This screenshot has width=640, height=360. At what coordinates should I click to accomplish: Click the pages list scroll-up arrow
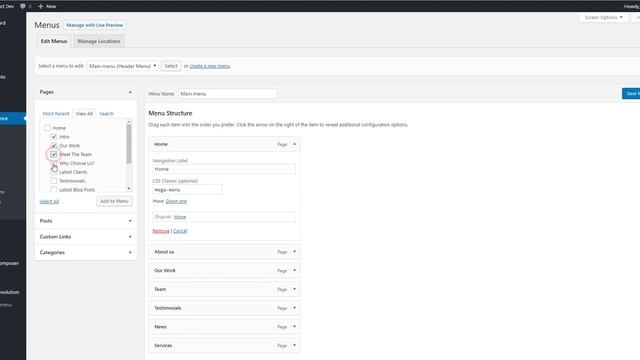[129, 122]
